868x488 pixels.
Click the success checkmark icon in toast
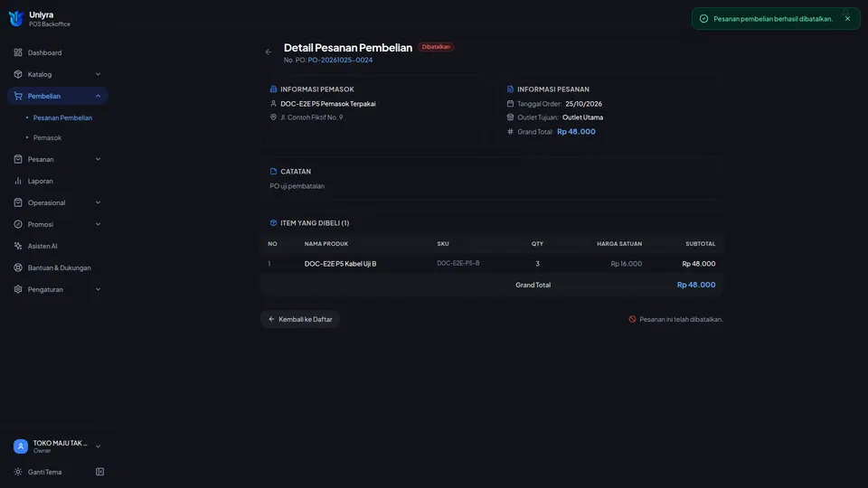(703, 19)
